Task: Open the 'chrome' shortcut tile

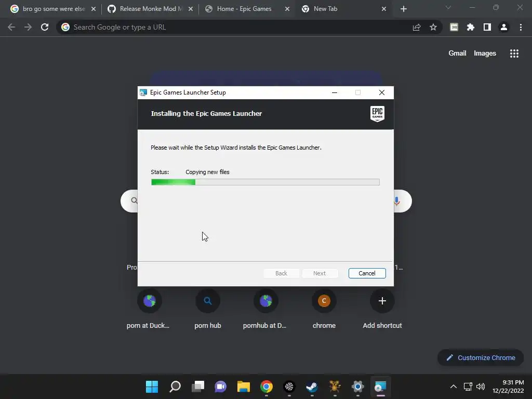Action: (324, 310)
